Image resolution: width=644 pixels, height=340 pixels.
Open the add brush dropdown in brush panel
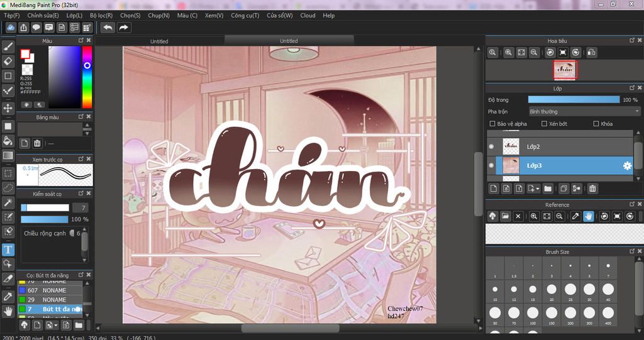pos(56,325)
